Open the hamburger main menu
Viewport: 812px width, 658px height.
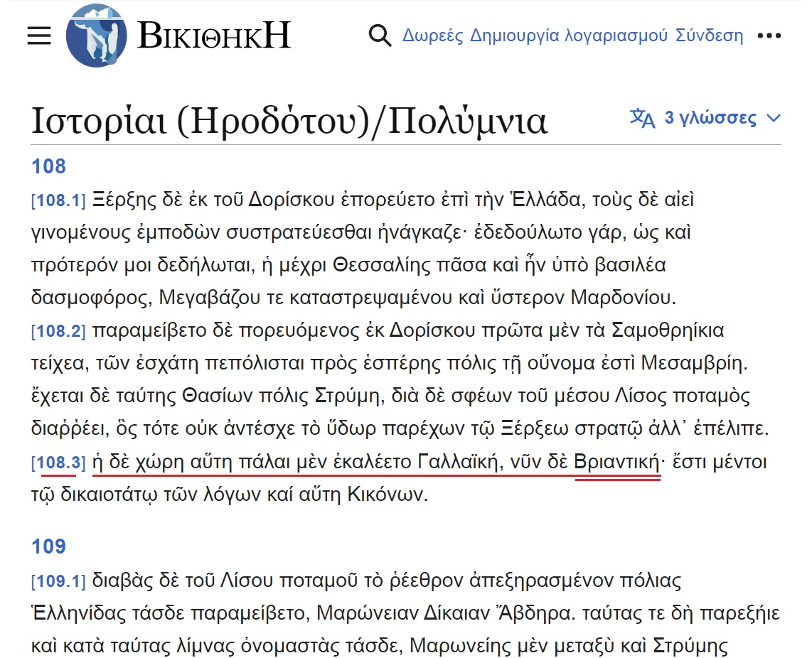pos(39,36)
